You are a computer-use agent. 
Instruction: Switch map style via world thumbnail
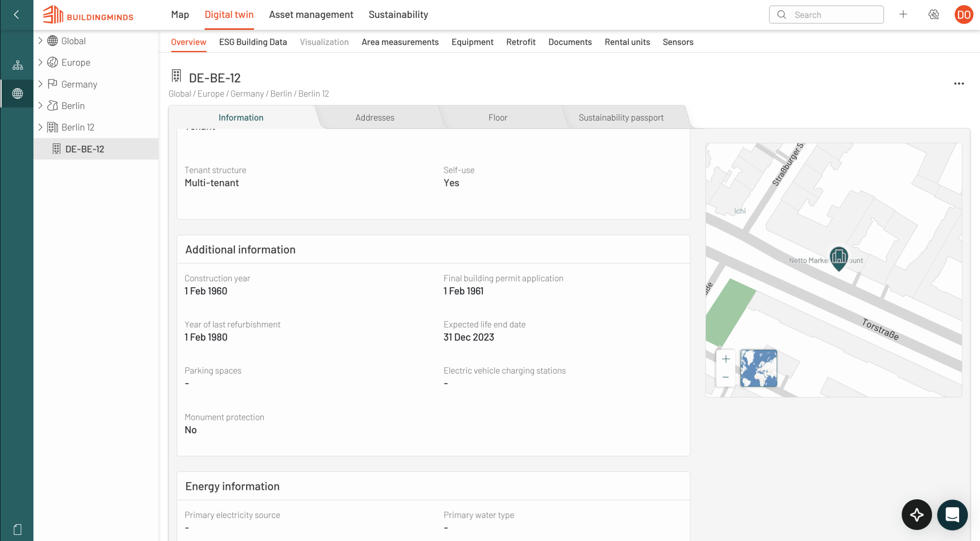tap(759, 368)
